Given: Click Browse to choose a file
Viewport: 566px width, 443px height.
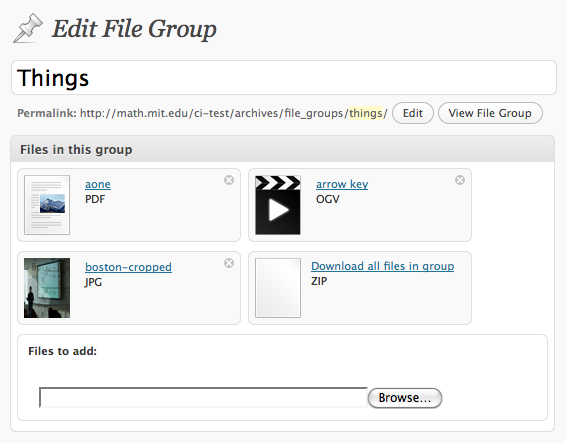Looking at the screenshot, I should [x=405, y=398].
